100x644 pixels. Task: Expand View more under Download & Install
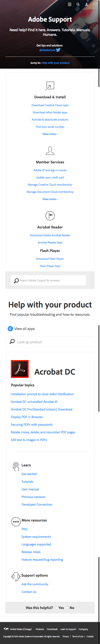pos(50,134)
